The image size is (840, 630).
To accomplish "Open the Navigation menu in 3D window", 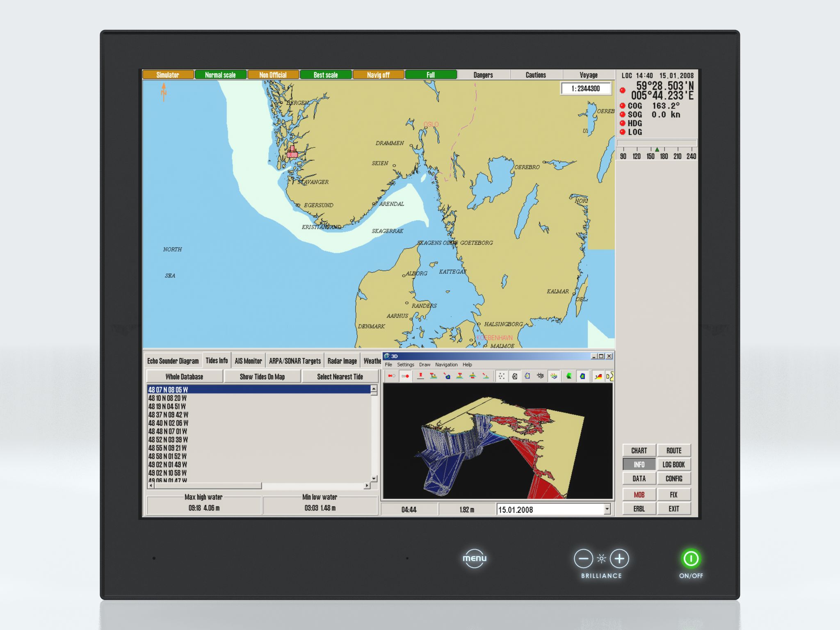I will click(x=446, y=365).
